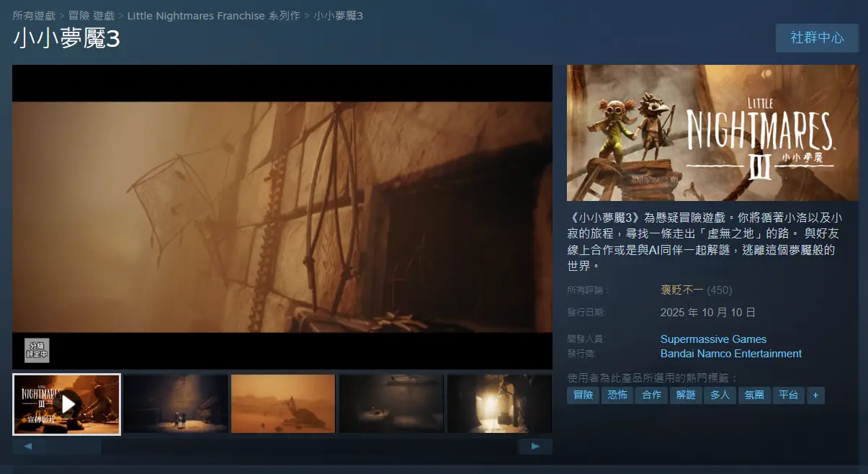View the second screenshot thumbnail

(x=175, y=404)
